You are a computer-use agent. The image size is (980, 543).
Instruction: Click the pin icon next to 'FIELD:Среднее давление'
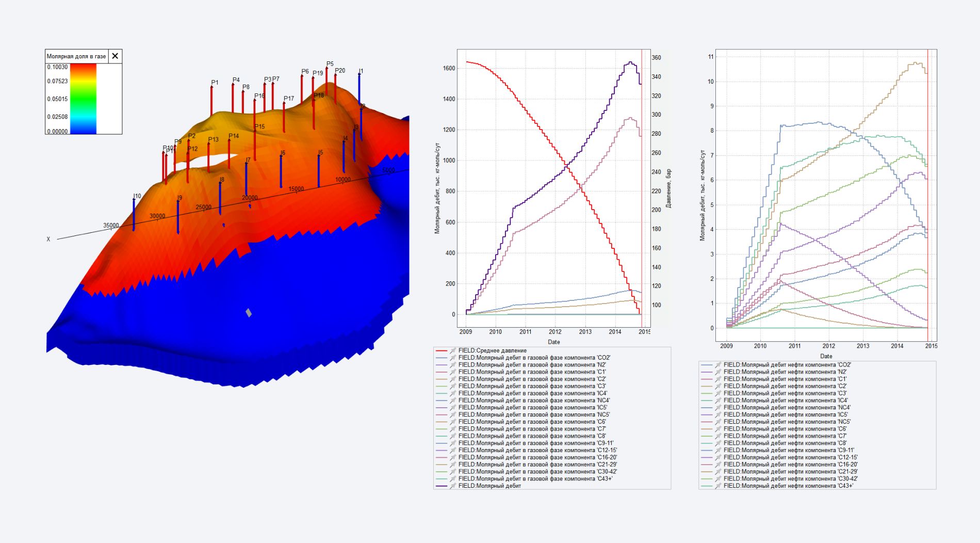point(452,350)
